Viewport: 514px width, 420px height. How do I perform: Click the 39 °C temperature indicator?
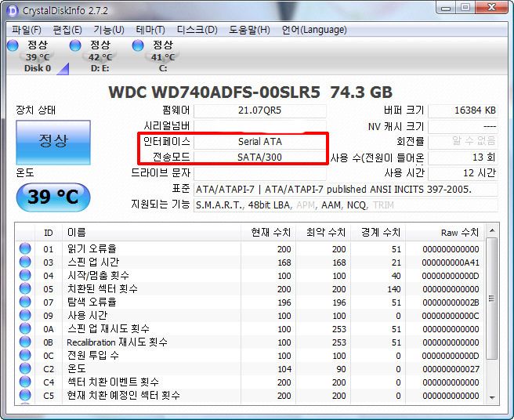point(53,197)
